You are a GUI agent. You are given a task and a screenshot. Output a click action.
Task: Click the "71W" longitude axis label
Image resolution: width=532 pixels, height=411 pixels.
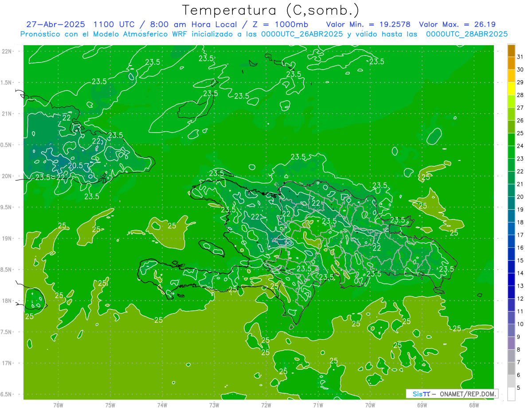318,405
